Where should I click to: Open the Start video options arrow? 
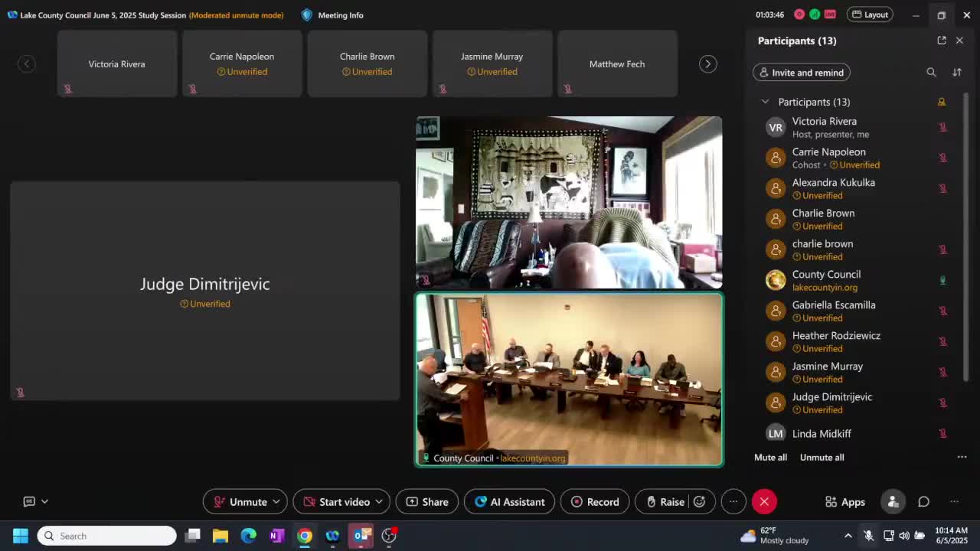tap(380, 502)
